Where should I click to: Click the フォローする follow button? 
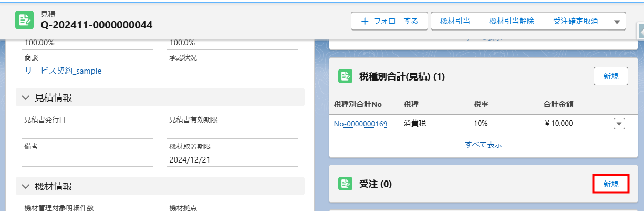tap(390, 21)
